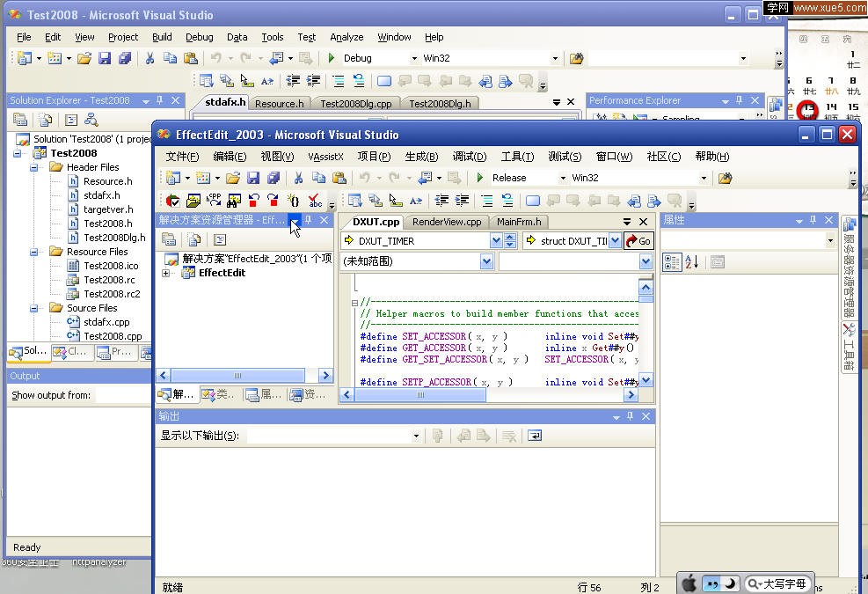Screen dimensions: 868x594
Task: Click horizontal scrollbar thumb in Chinese solution explorer
Action: (237, 375)
